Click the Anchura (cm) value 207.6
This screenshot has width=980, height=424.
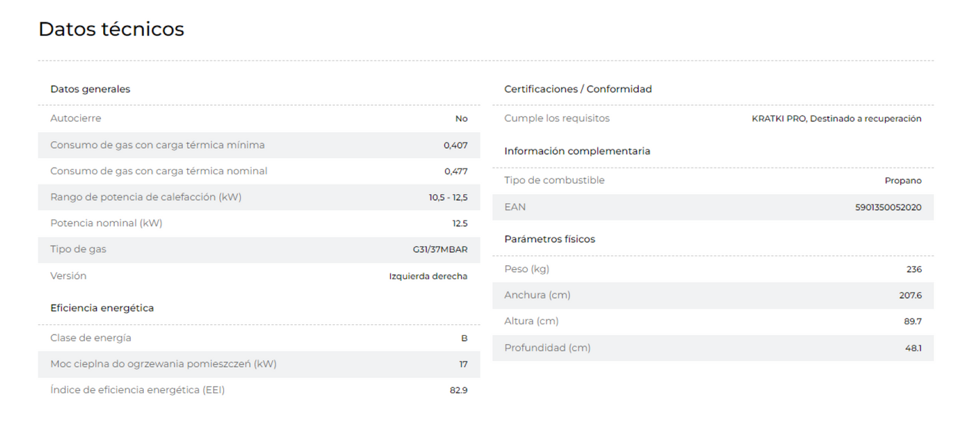(910, 296)
